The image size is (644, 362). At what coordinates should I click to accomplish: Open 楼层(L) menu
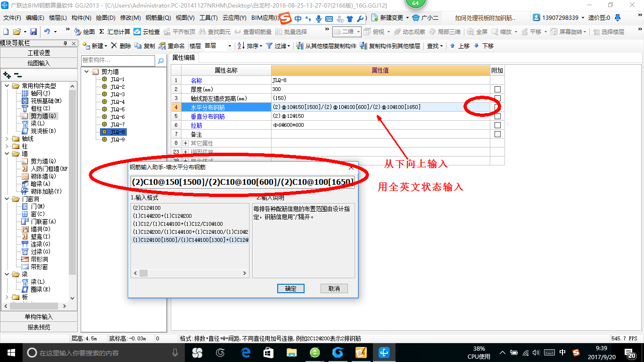click(58, 17)
